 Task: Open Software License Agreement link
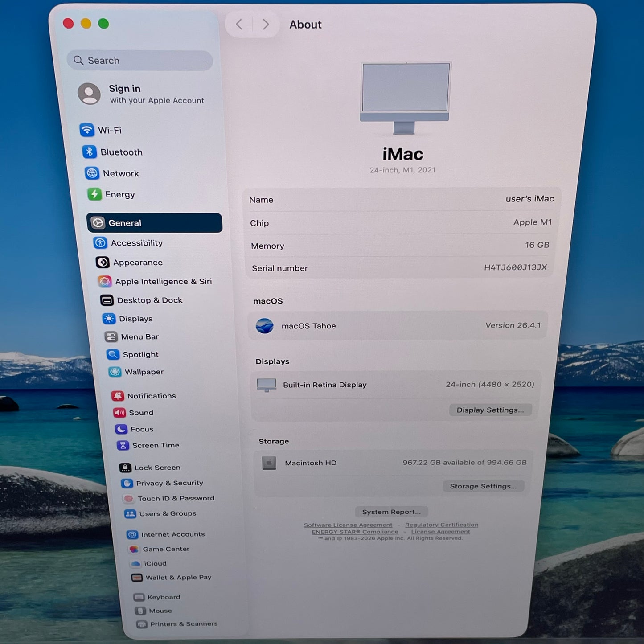coord(348,525)
